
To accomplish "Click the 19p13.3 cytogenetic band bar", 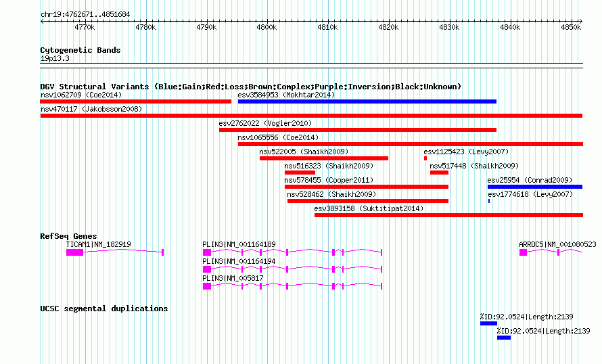I will point(311,66).
